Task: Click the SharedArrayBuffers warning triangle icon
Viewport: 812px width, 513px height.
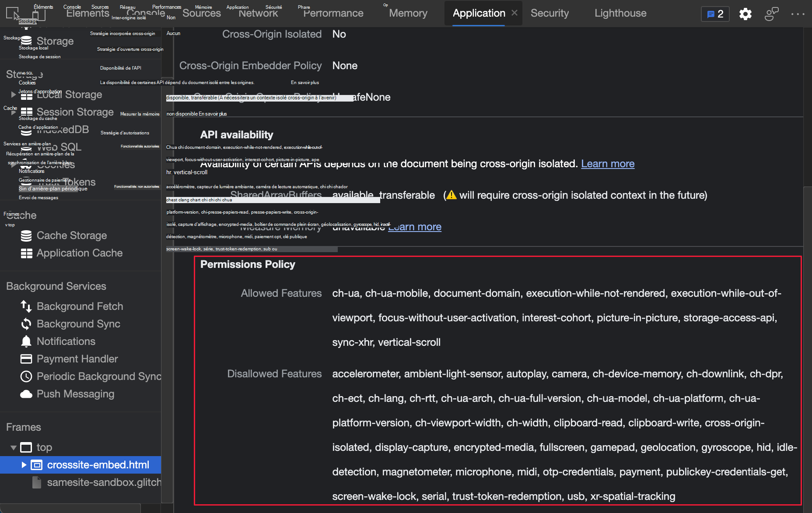Action: (451, 195)
